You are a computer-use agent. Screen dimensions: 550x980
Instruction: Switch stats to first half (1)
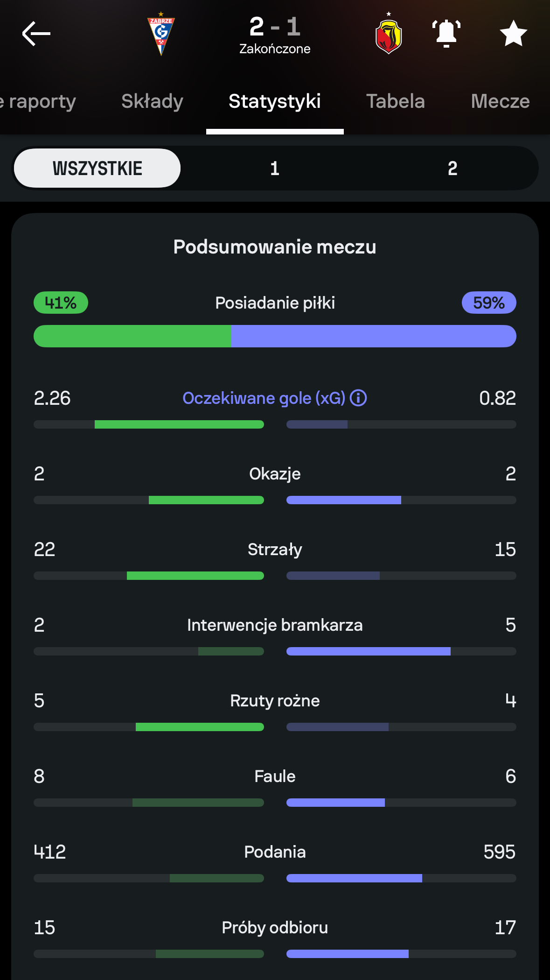pyautogui.click(x=275, y=168)
